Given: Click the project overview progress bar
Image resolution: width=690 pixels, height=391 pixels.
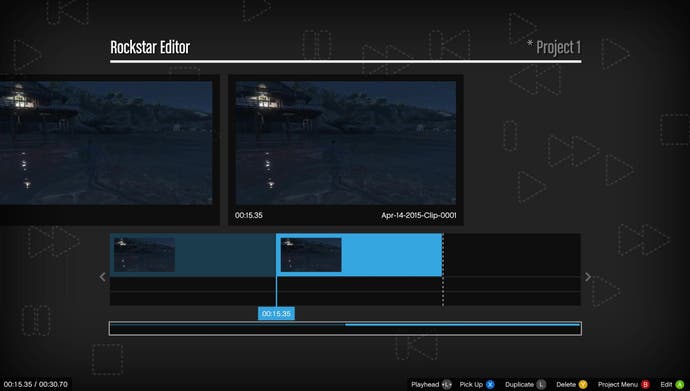Looking at the screenshot, I should click(x=345, y=329).
